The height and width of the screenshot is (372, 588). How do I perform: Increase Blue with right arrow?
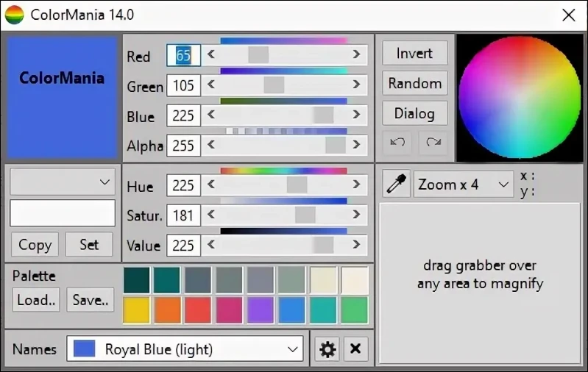[x=356, y=115]
